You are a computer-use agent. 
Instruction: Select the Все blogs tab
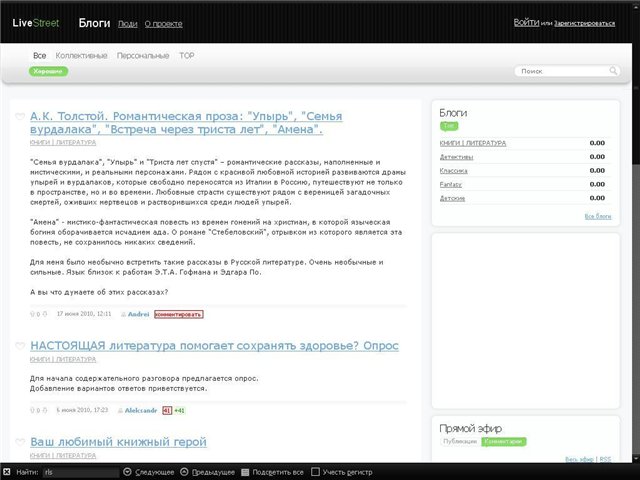[40, 56]
